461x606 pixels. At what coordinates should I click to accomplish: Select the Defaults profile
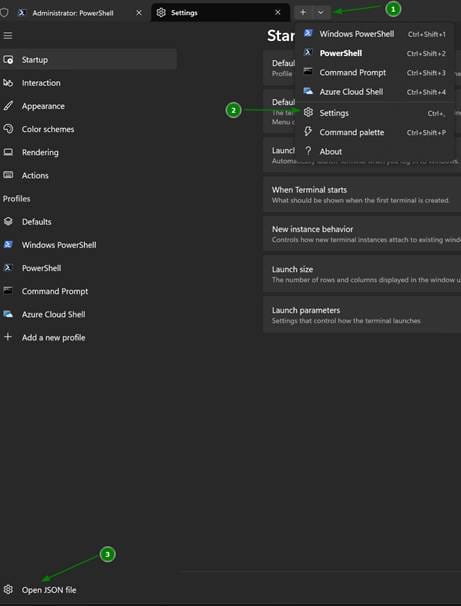(88, 222)
